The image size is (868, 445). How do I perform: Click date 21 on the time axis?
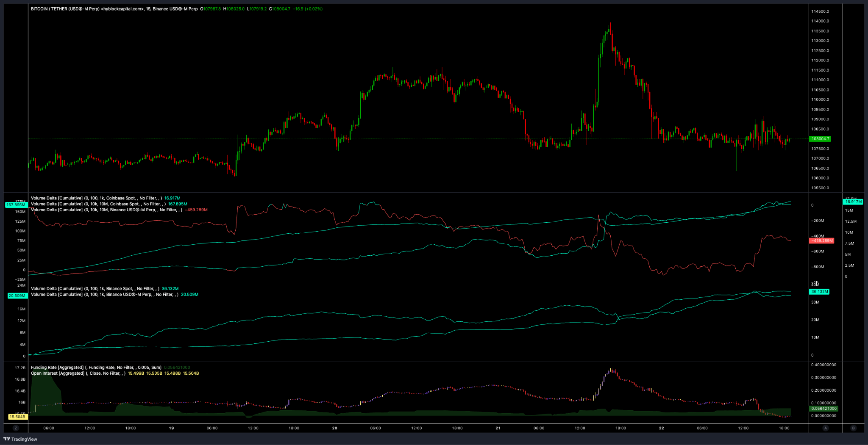pos(498,428)
